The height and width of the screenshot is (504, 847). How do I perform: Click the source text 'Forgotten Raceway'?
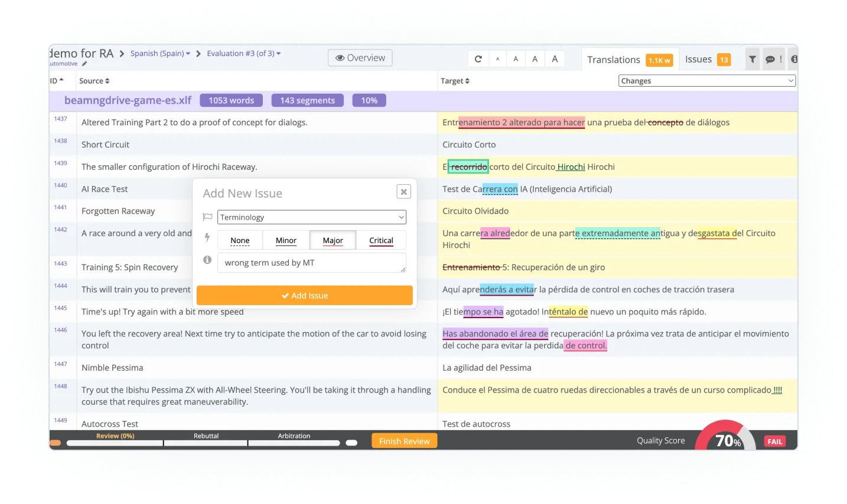[x=118, y=211]
